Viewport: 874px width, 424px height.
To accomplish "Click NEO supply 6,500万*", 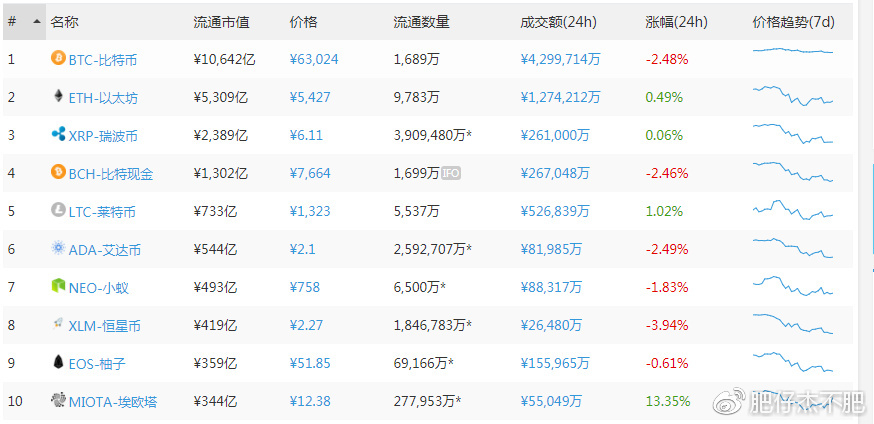I will tap(420, 287).
